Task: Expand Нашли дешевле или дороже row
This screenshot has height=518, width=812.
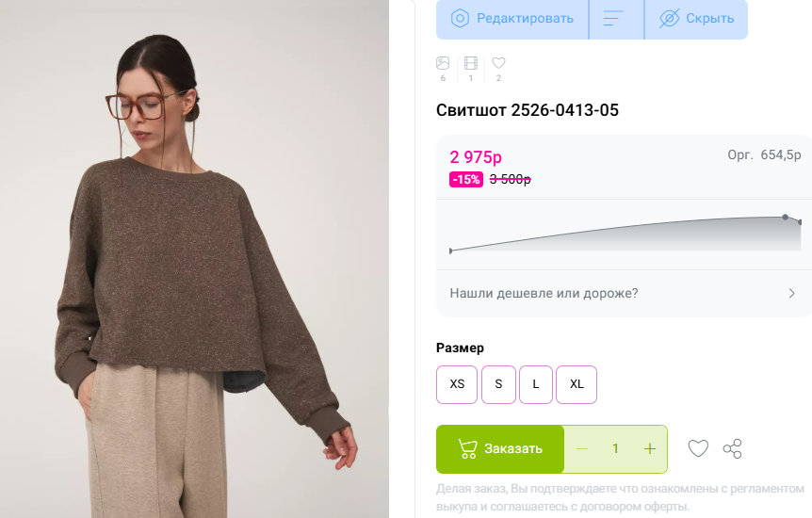Action: [624, 293]
